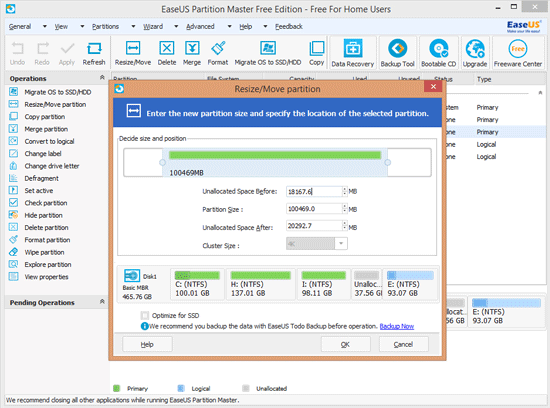Select the Merge toolbar icon

pos(192,53)
